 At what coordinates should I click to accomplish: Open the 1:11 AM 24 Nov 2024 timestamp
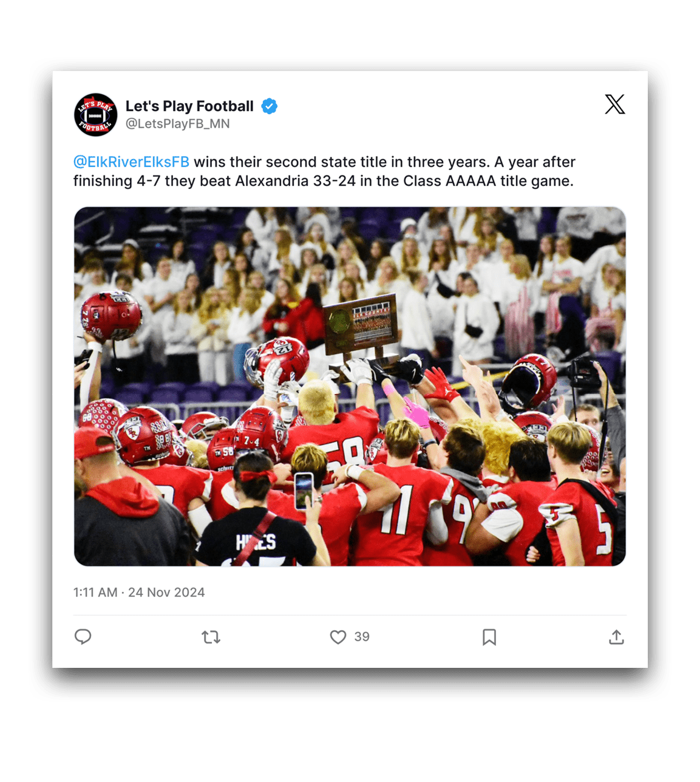click(139, 593)
